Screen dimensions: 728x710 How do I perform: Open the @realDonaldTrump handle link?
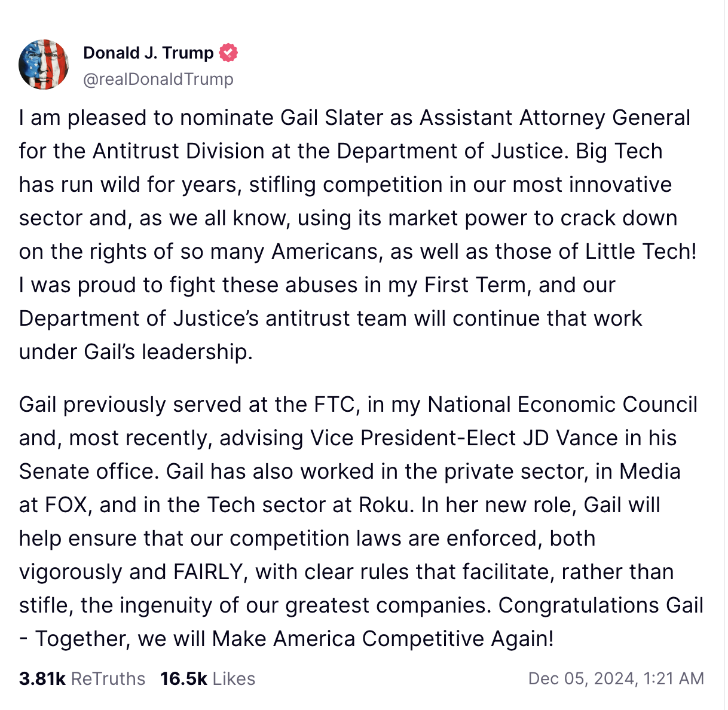[158, 79]
